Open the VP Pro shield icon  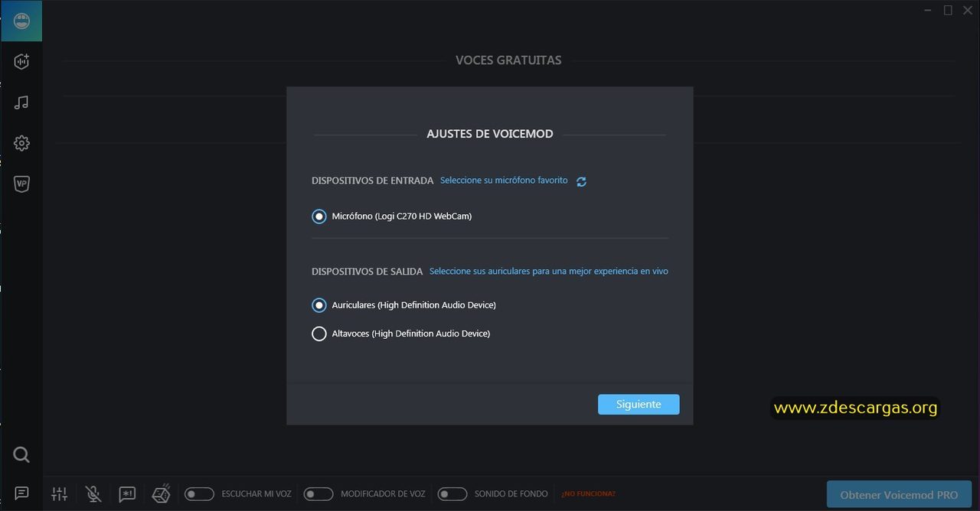[x=21, y=184]
